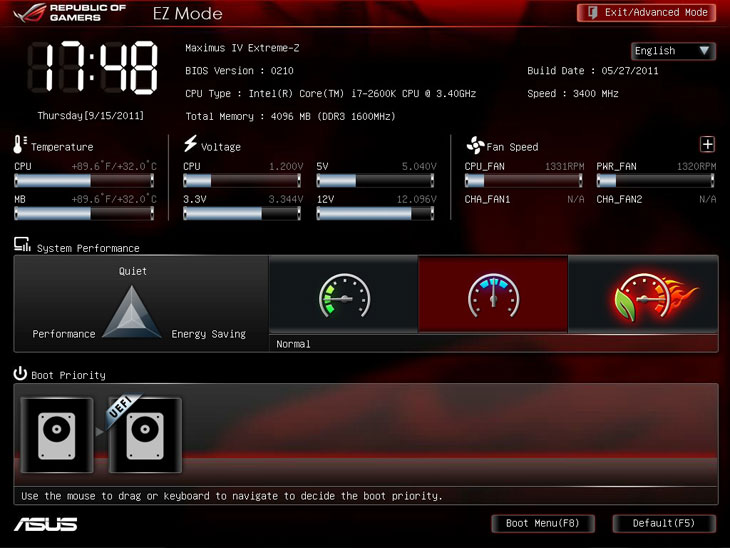
Task: Click the Fan Speed fan icon
Action: pos(474,145)
